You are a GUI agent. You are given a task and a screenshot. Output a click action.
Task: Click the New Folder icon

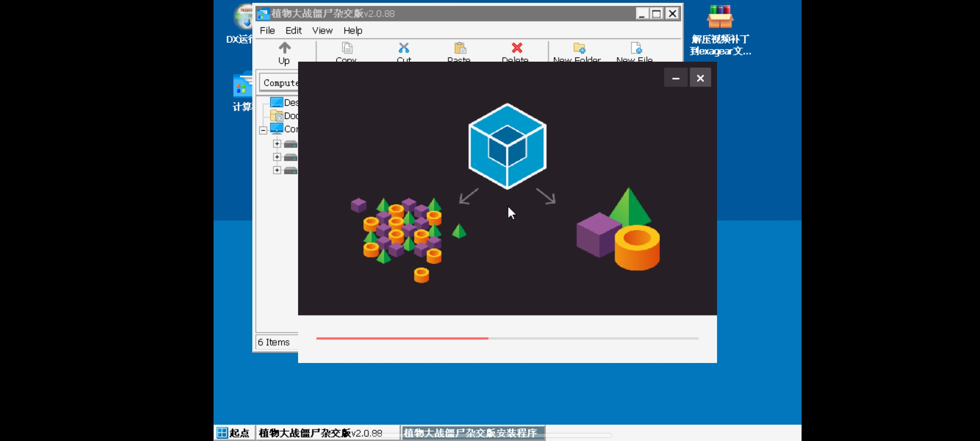579,48
